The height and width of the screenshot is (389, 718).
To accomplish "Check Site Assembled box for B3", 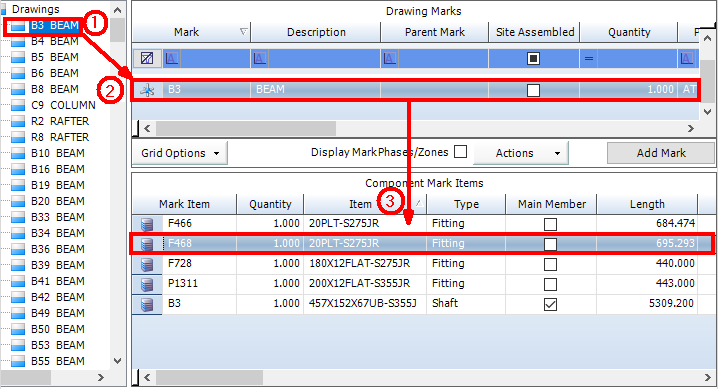I will point(533,90).
